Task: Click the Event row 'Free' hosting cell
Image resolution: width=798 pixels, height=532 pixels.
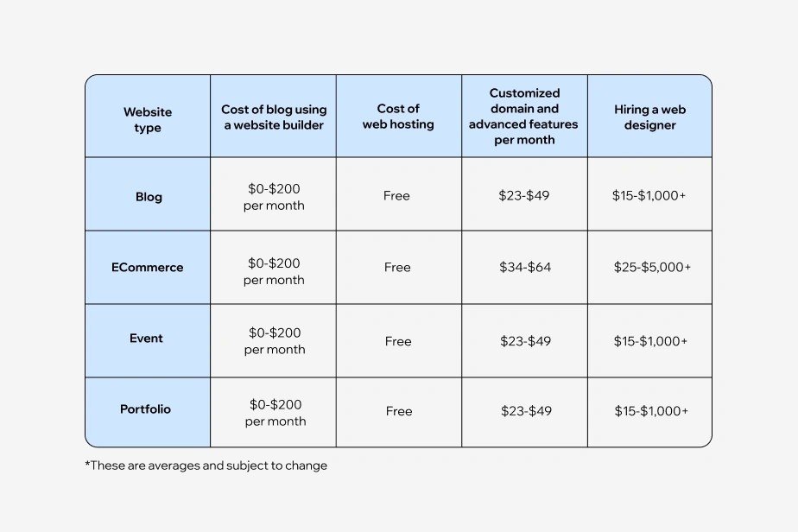Action: tap(398, 341)
